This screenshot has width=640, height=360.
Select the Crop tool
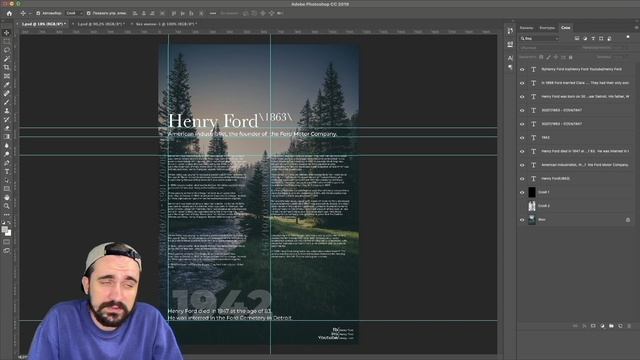pyautogui.click(x=7, y=67)
